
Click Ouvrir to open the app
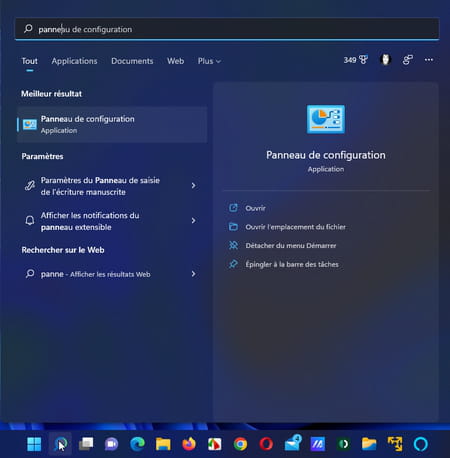click(x=255, y=208)
